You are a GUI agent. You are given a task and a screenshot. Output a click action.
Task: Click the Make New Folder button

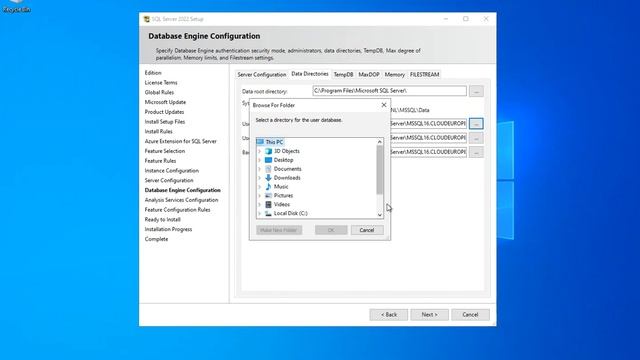[x=279, y=230]
